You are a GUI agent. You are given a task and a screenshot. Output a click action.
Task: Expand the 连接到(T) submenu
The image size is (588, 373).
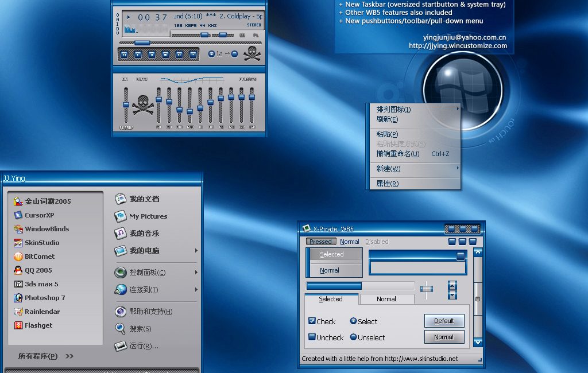tap(196, 289)
